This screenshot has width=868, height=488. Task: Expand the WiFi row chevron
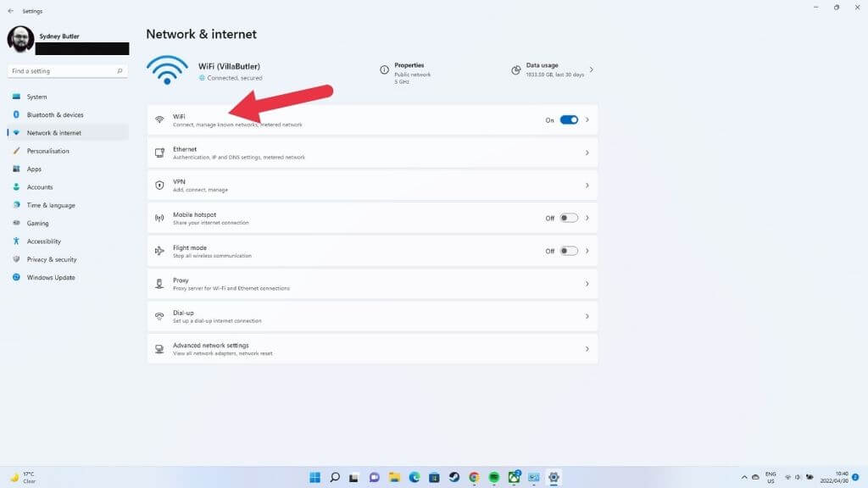click(587, 120)
